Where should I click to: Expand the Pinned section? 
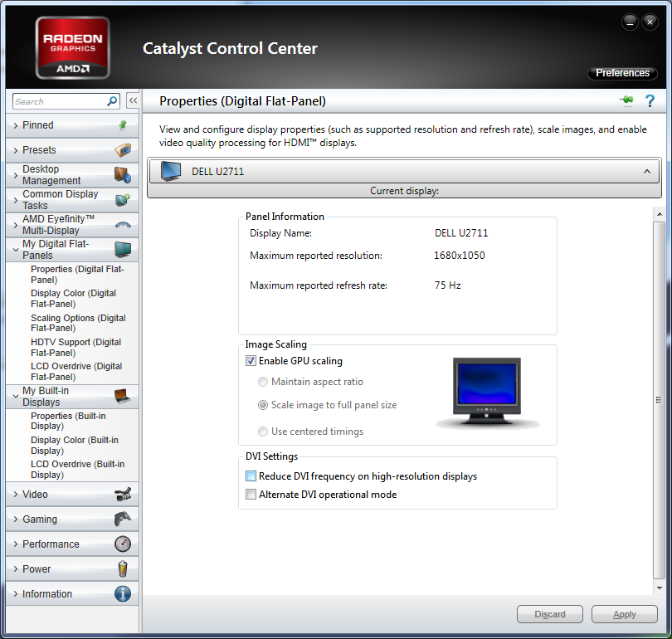click(72, 125)
